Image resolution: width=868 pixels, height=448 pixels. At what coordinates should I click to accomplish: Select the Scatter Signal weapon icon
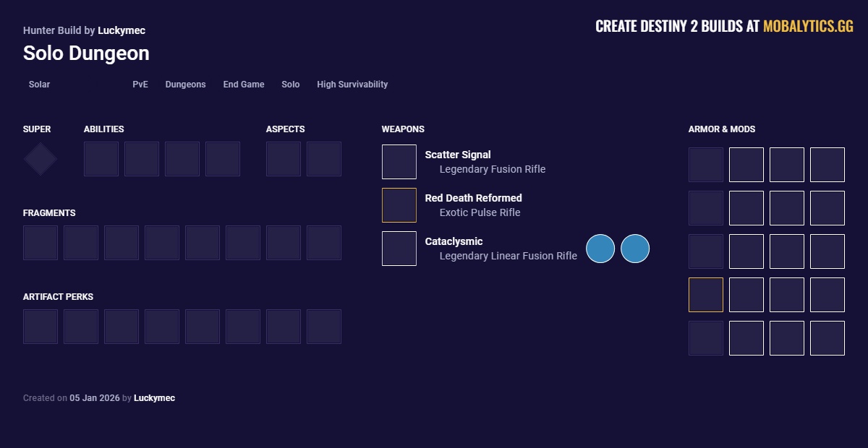tap(399, 161)
